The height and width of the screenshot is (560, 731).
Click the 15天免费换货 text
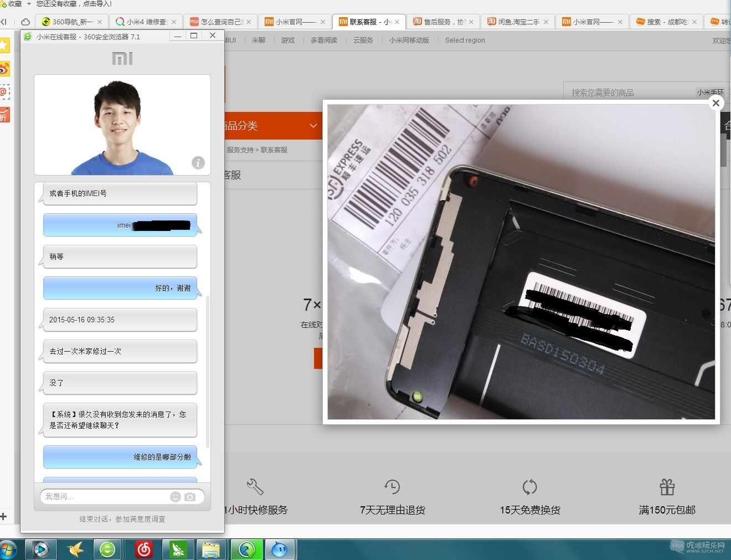coord(530,510)
